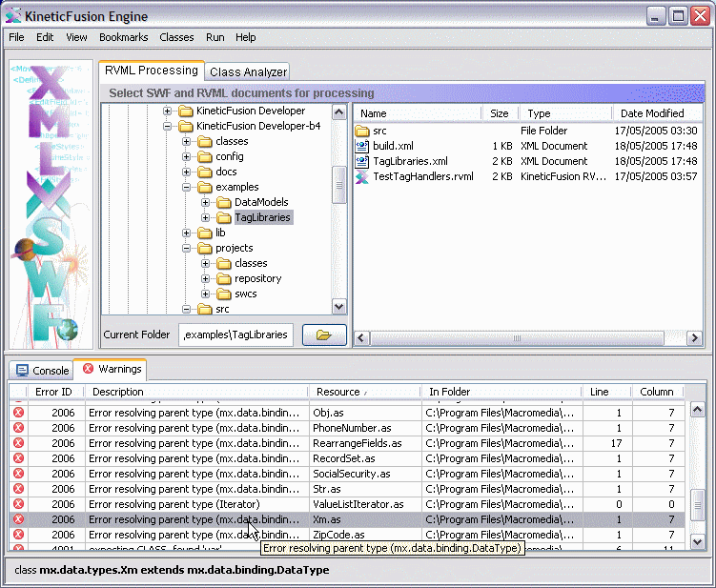Click the build.xml document icon
Screen dimensions: 716x588
click(362, 146)
